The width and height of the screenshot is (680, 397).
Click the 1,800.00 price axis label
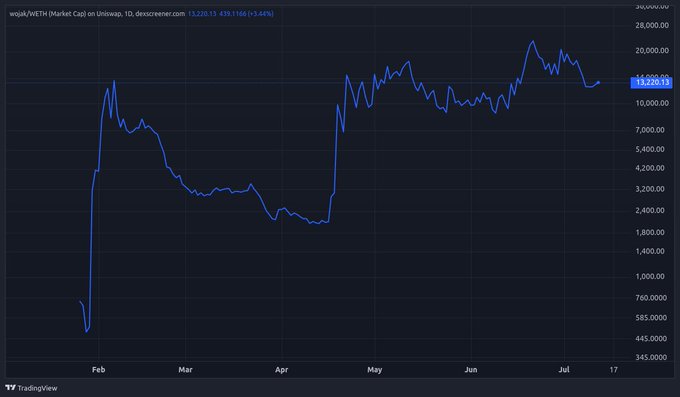(x=650, y=232)
